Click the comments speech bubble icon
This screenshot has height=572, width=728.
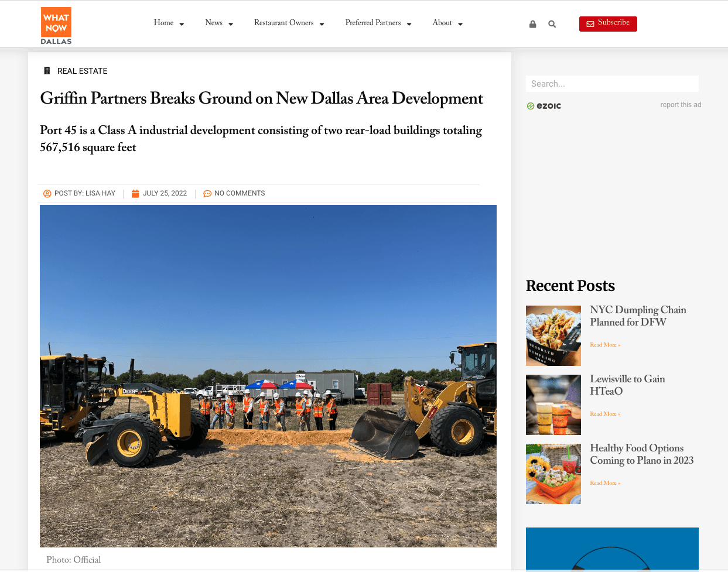pyautogui.click(x=207, y=193)
